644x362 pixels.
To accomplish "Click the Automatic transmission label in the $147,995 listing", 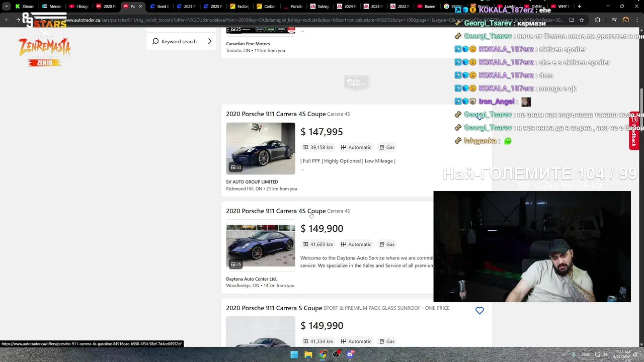I will [x=356, y=147].
